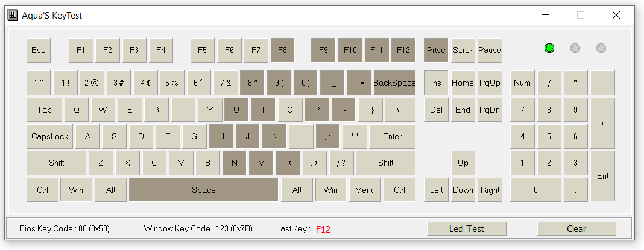Select the highlighted Space bar key

coord(203,190)
